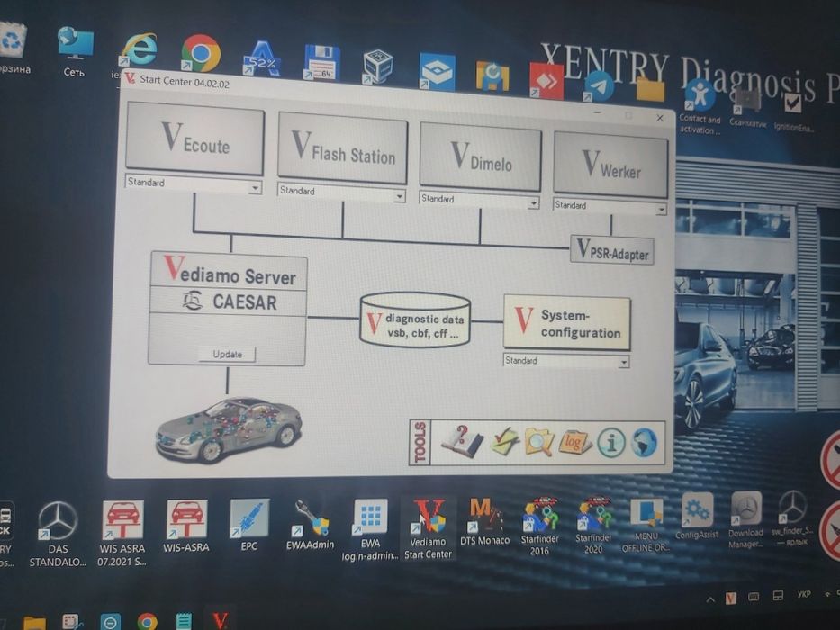Open the Starfinder 2020 desktop shortcut
840x630 pixels.
click(593, 525)
